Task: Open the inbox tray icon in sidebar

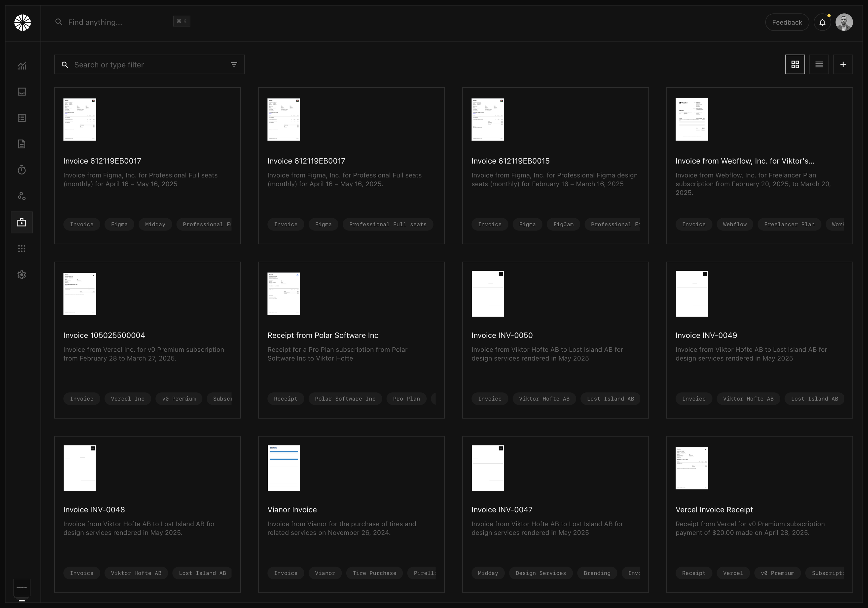Action: click(x=22, y=92)
